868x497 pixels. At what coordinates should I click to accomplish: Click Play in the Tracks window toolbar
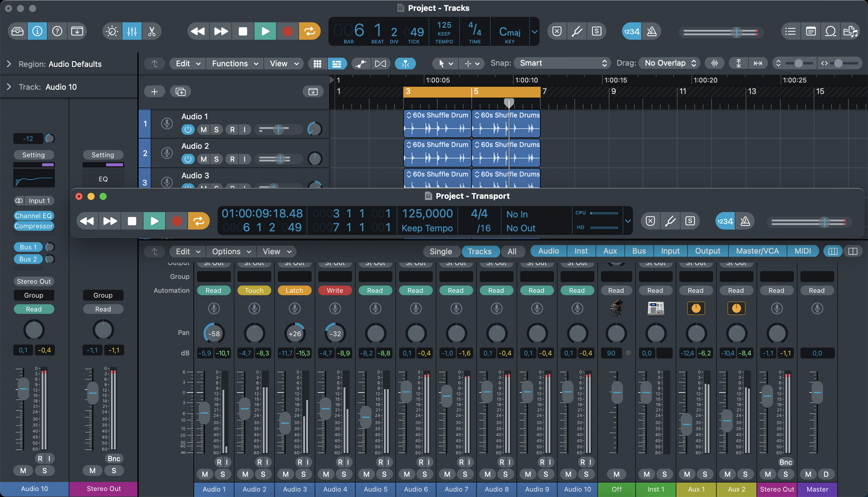click(265, 31)
